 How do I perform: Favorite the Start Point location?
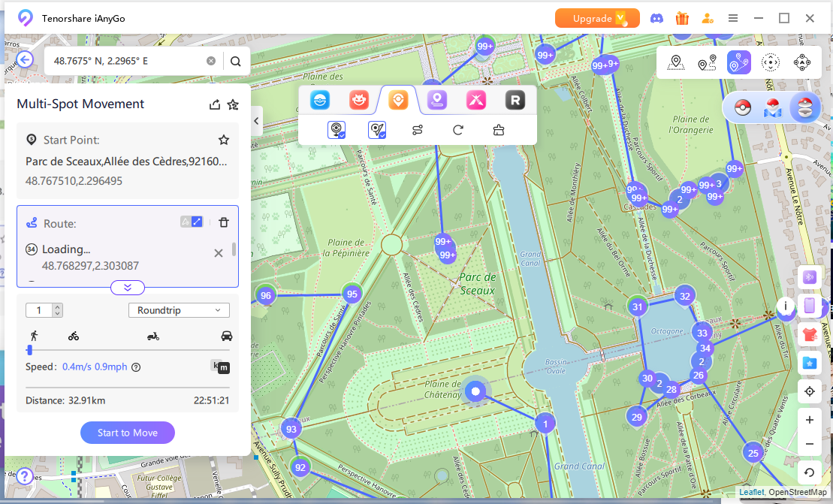point(224,140)
